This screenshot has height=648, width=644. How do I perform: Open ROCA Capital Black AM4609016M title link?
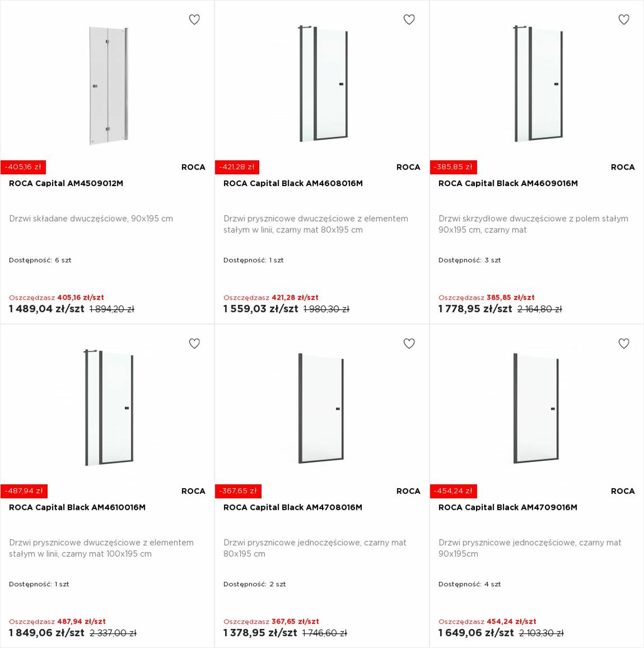click(508, 183)
